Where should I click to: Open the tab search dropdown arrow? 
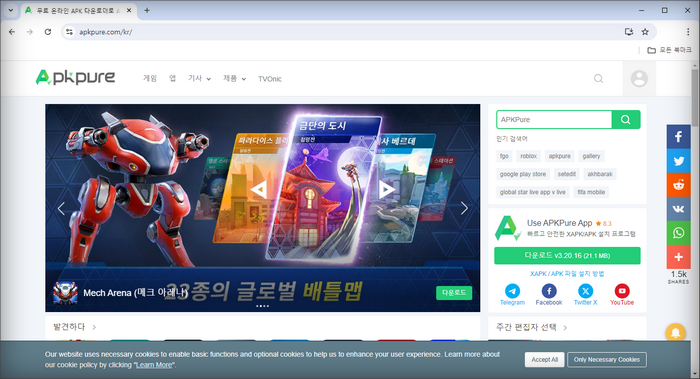(x=10, y=10)
